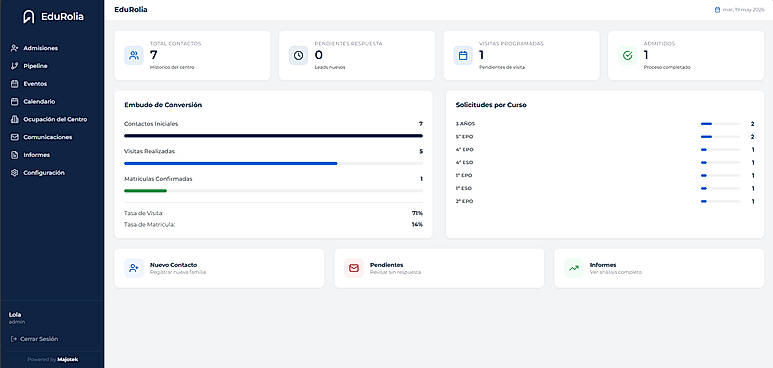The width and height of the screenshot is (773, 368).
Task: Click the Pipeline branch icon
Action: click(x=14, y=66)
